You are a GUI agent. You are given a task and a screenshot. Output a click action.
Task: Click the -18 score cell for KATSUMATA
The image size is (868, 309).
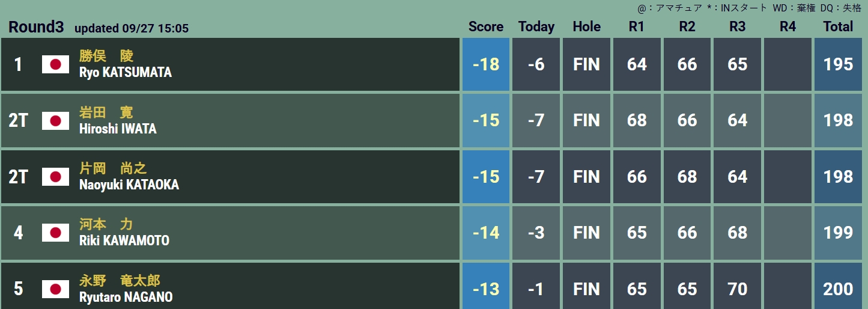[x=486, y=64]
